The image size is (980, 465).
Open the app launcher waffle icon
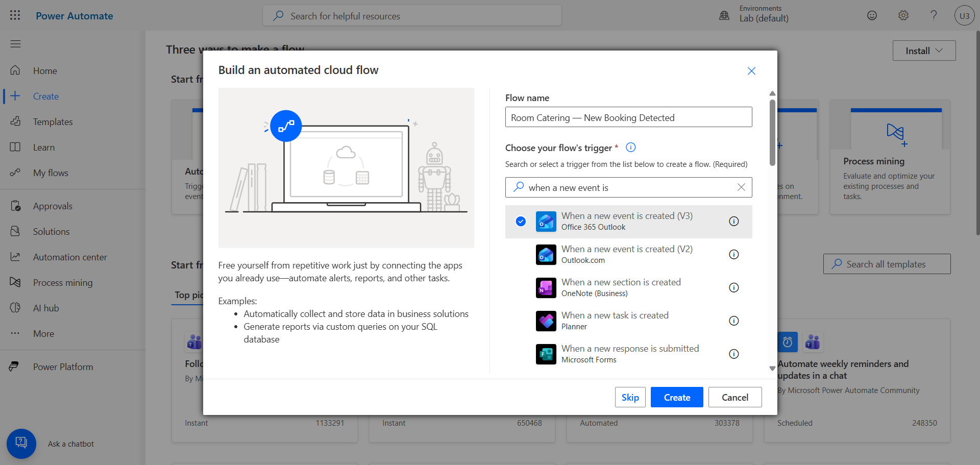point(15,15)
